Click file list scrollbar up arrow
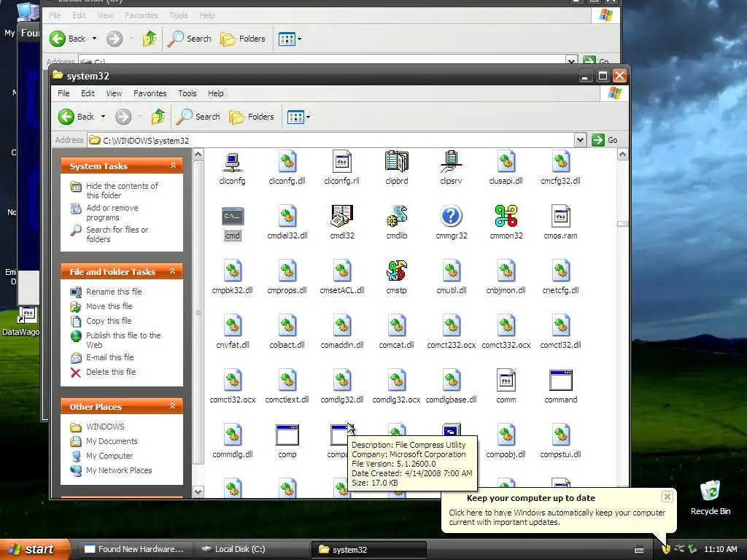This screenshot has height=560, width=747. coord(622,155)
